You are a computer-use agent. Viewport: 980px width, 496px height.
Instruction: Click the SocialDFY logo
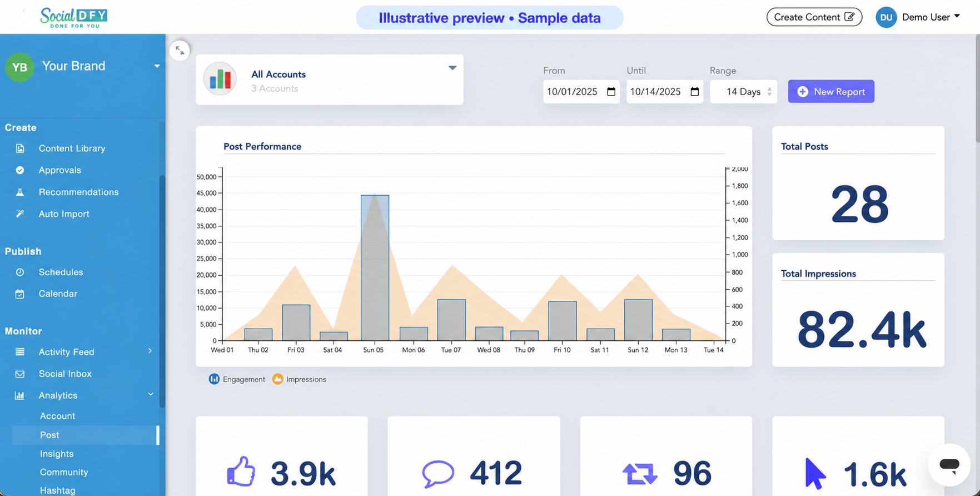click(x=73, y=17)
